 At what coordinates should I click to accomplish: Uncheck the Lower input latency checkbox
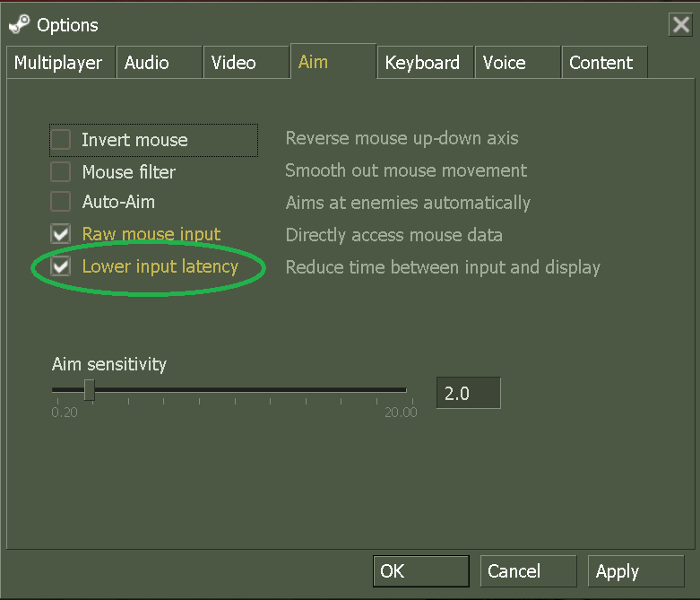pos(61,266)
